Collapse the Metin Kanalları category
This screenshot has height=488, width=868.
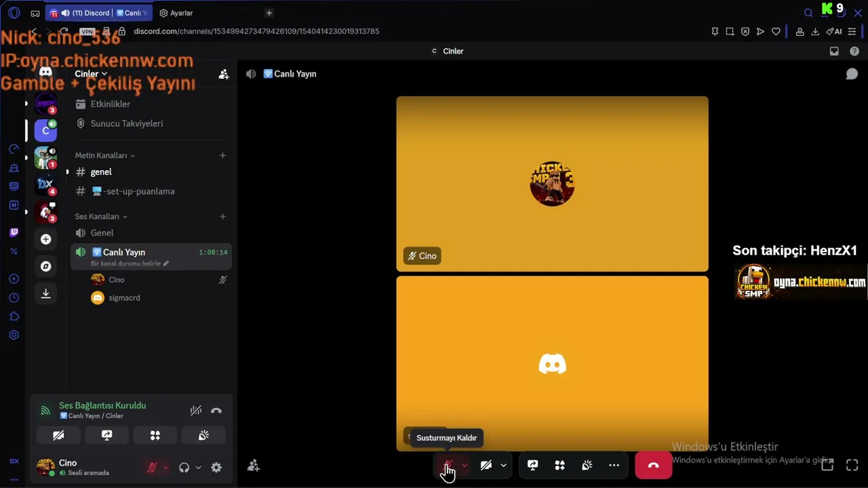[104, 155]
